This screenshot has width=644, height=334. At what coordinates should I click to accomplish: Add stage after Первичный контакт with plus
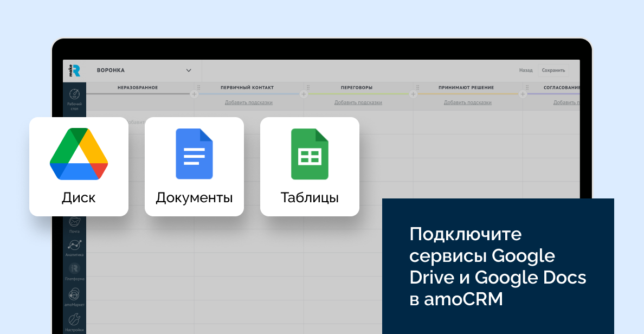[x=304, y=94]
